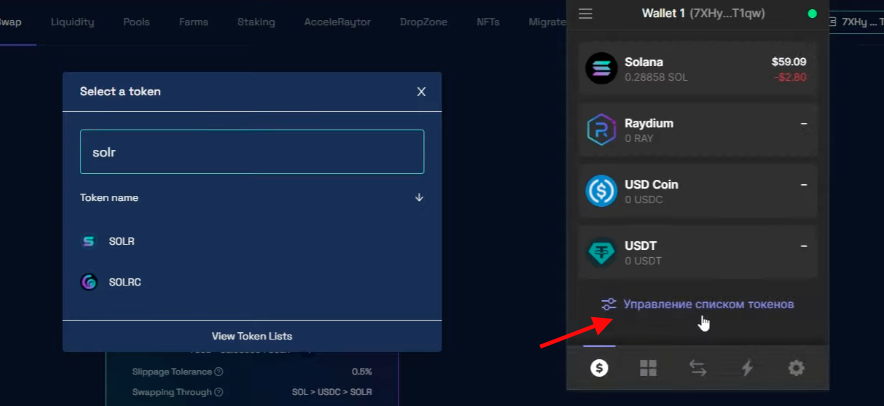Viewport: 884px width, 406px height.
Task: Open the DropZone tab
Action: coord(423,22)
